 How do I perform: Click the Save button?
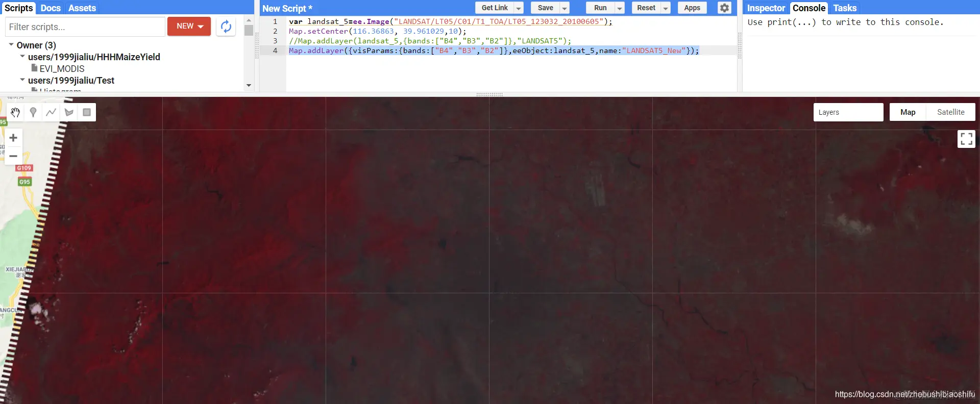click(x=545, y=8)
